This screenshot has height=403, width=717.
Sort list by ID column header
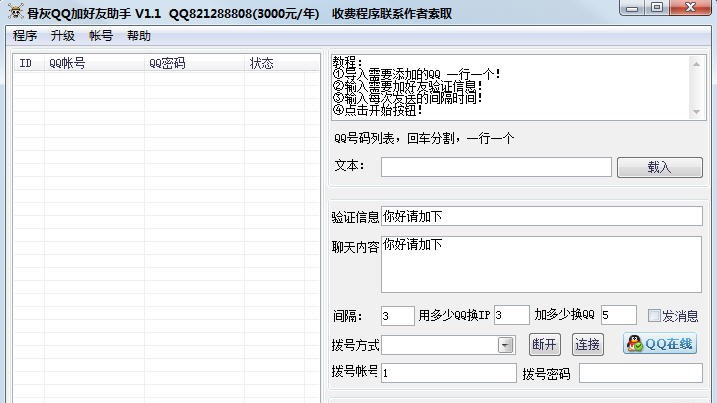pos(29,63)
